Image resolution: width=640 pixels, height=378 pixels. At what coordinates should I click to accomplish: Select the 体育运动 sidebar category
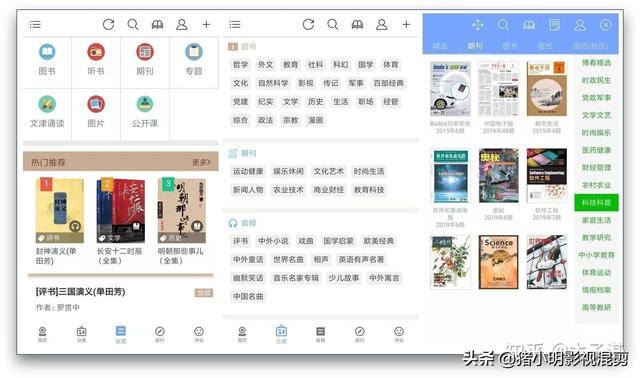click(596, 273)
